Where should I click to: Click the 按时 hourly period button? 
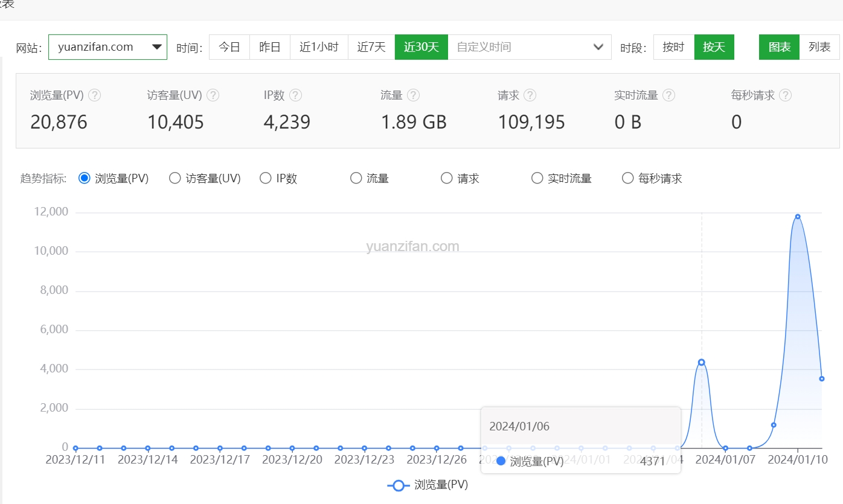[x=673, y=47]
